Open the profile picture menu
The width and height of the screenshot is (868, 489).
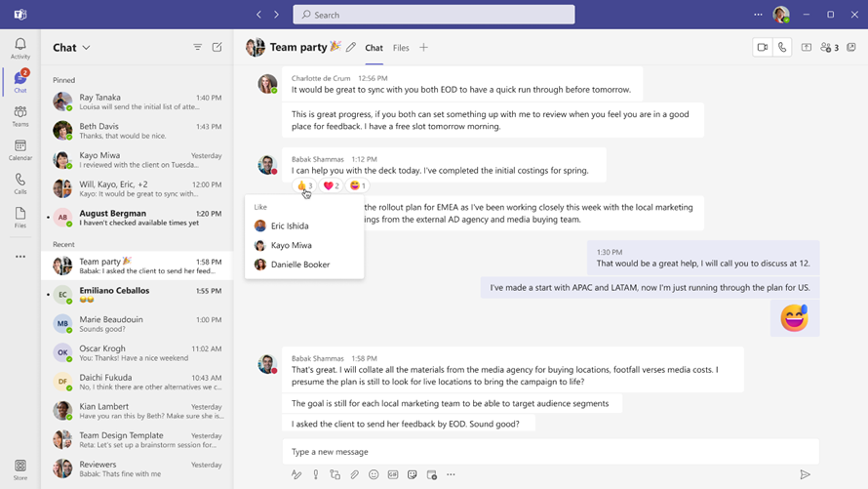(781, 15)
